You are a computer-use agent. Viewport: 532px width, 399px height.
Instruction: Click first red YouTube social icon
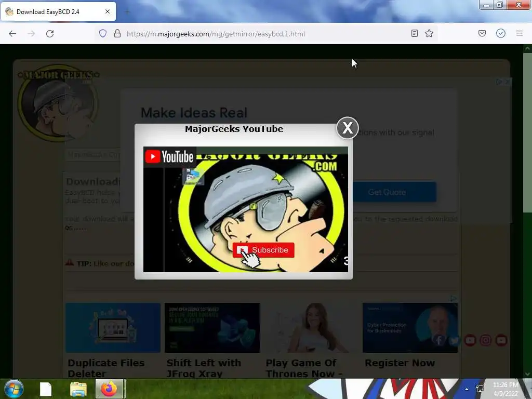click(470, 340)
